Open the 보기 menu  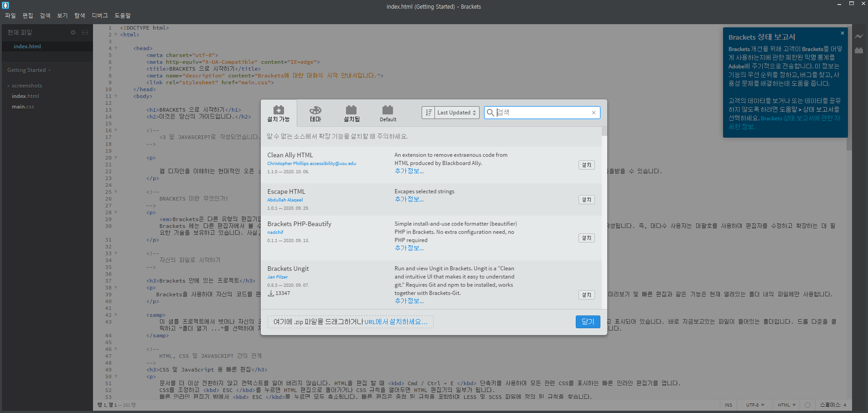point(62,15)
